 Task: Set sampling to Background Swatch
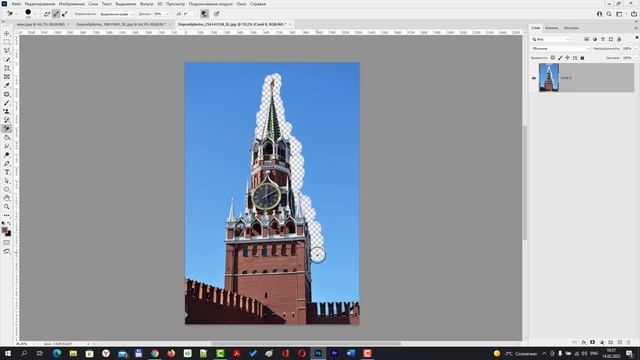click(65, 14)
